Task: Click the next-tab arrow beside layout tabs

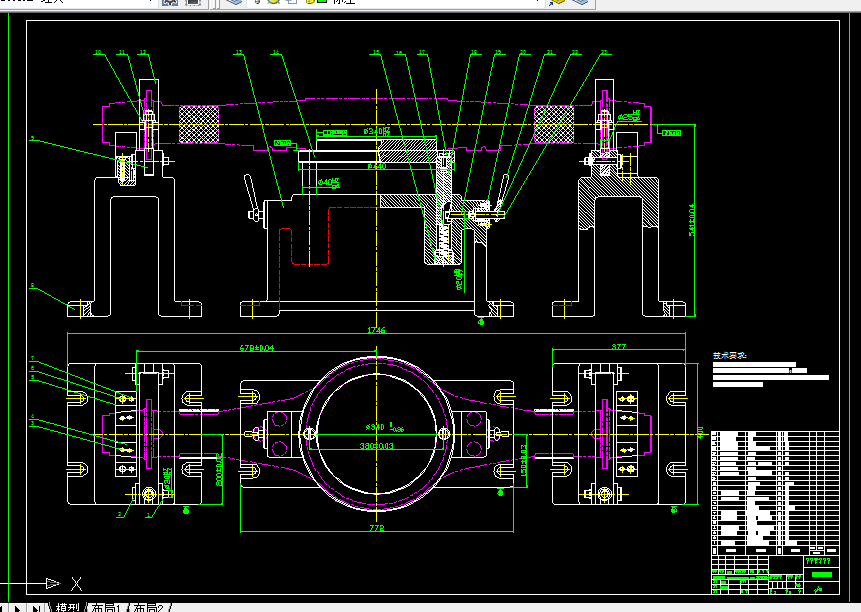Action: pyautogui.click(x=18, y=608)
